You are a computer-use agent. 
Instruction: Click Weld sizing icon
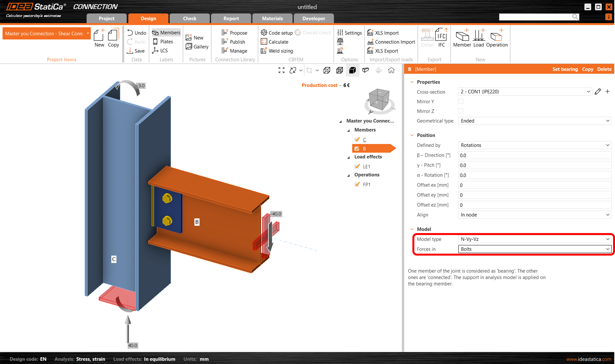tap(264, 51)
